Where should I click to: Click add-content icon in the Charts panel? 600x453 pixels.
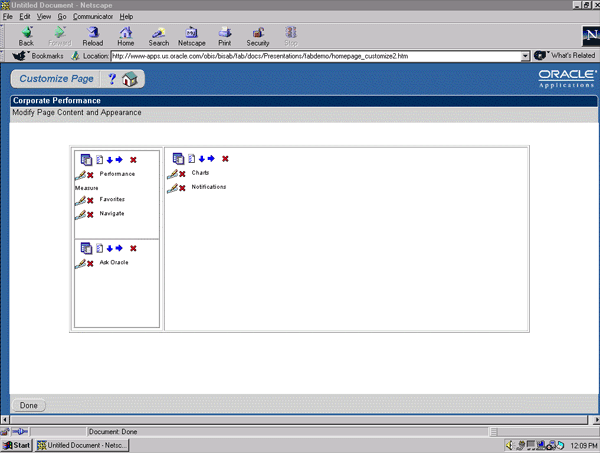(178, 158)
